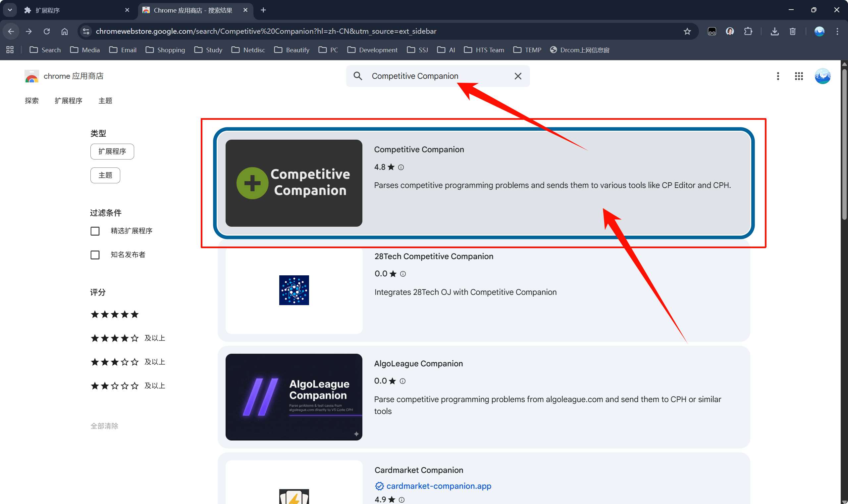Open the Email bookmarks folder
This screenshot has width=848, height=504.
[x=123, y=50]
